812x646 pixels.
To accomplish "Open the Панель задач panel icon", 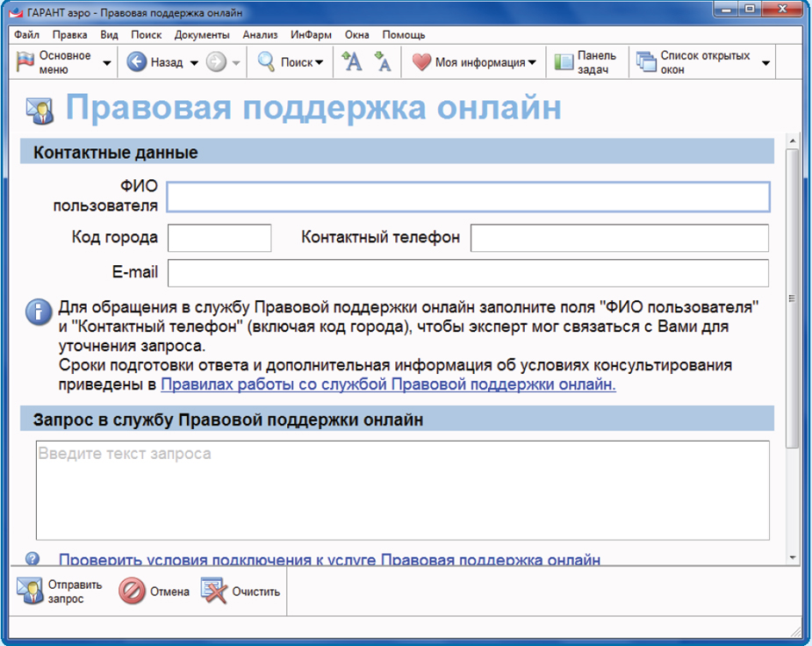I will (564, 61).
